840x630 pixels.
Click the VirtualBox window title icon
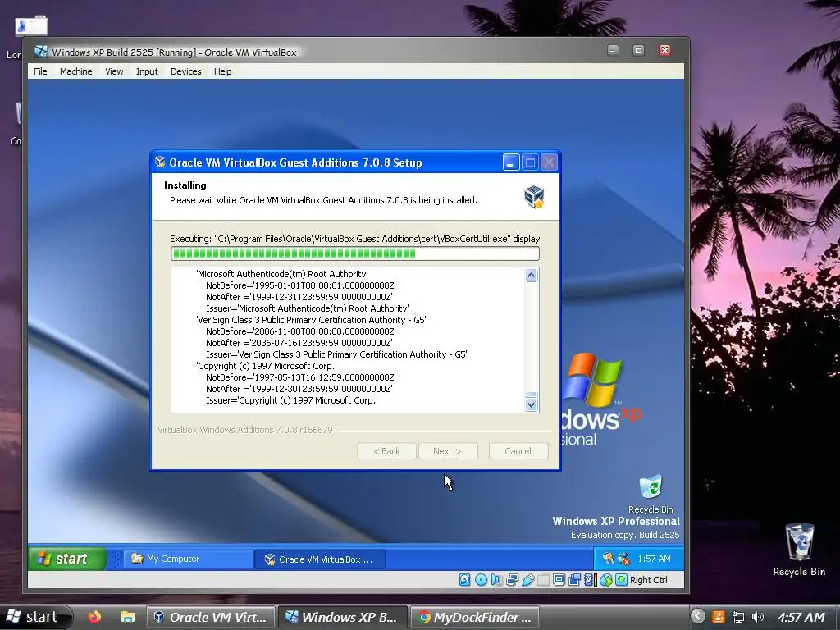41,52
